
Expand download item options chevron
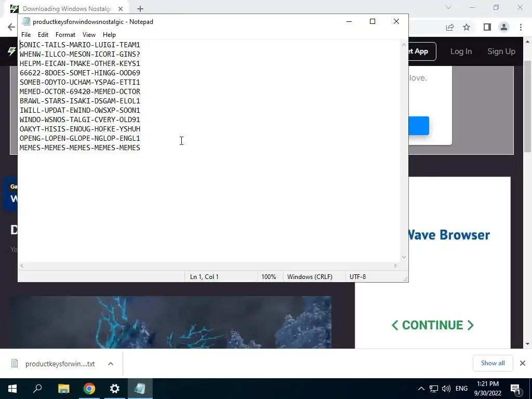(111, 364)
